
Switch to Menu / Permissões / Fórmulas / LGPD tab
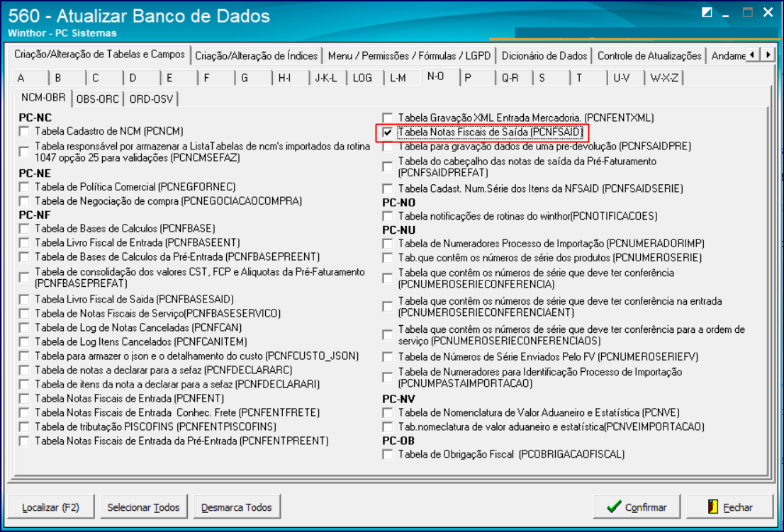click(x=409, y=56)
